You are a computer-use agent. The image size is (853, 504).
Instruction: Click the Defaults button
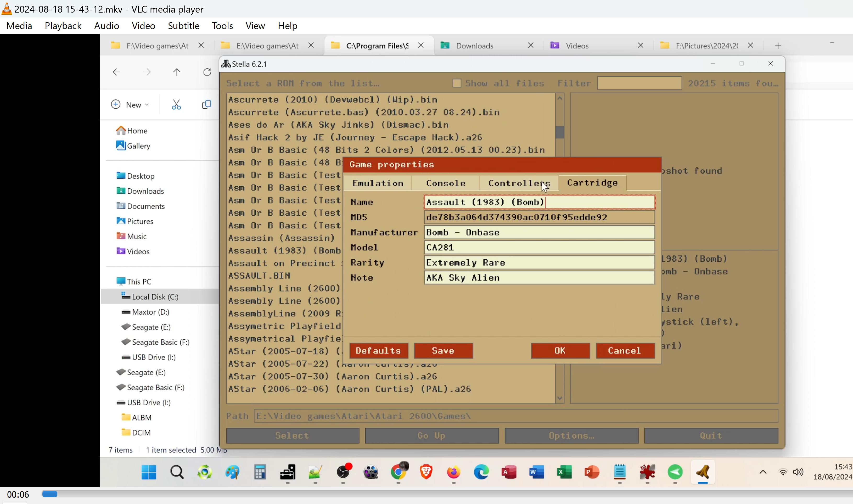point(378,350)
